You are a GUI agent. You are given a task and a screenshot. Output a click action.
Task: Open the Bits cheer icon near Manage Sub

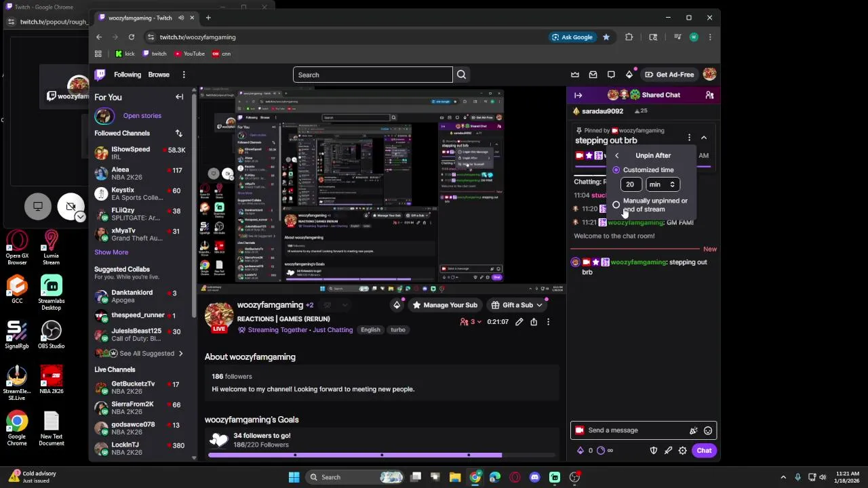coord(397,305)
